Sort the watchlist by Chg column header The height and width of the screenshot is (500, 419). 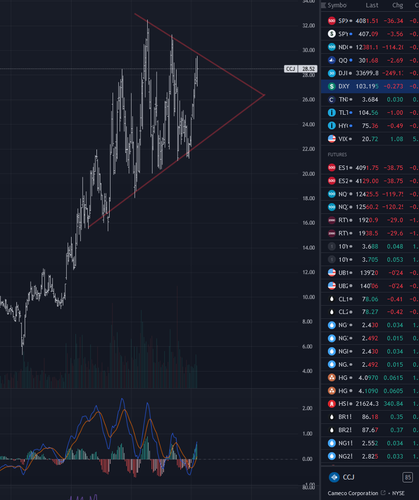coord(397,5)
